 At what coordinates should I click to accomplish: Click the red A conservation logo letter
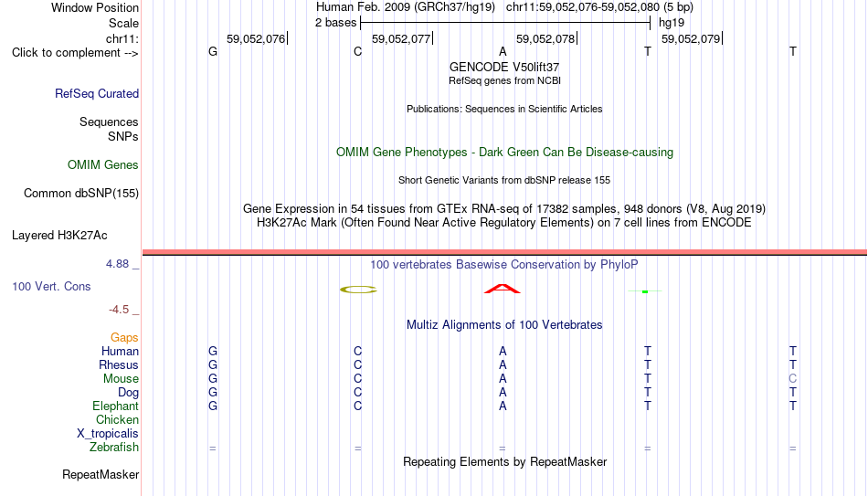pos(503,289)
